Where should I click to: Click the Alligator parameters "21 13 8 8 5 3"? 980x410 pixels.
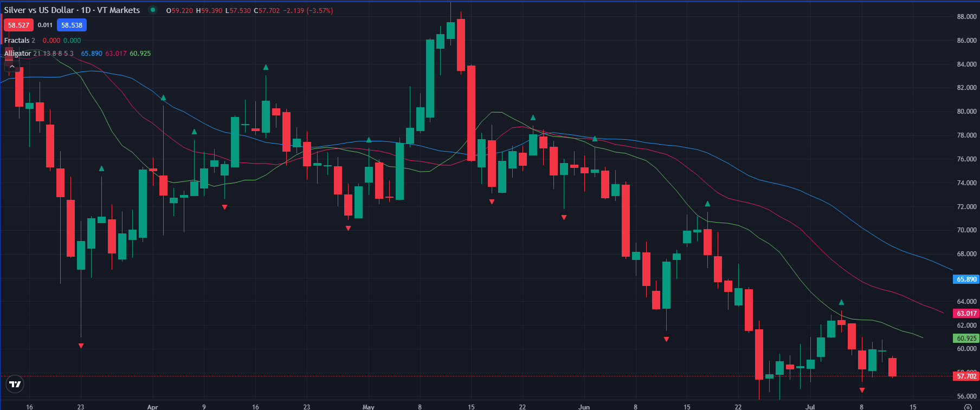pos(53,54)
